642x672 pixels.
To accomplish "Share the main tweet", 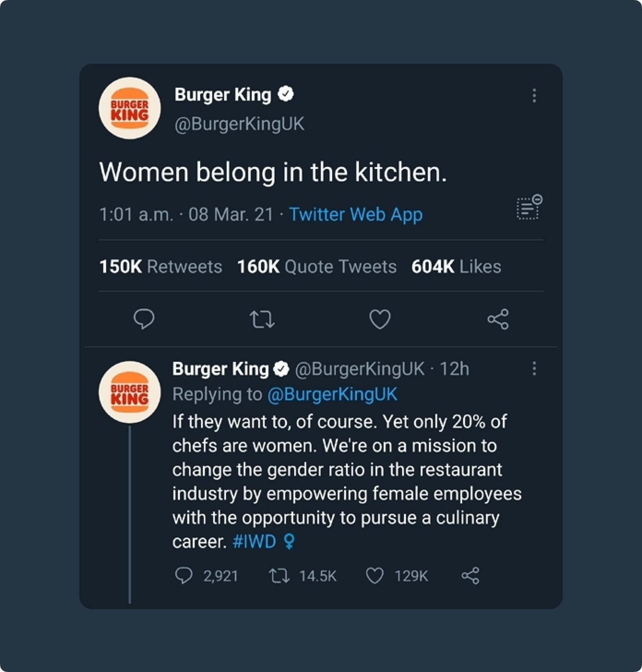I will coord(498,319).
